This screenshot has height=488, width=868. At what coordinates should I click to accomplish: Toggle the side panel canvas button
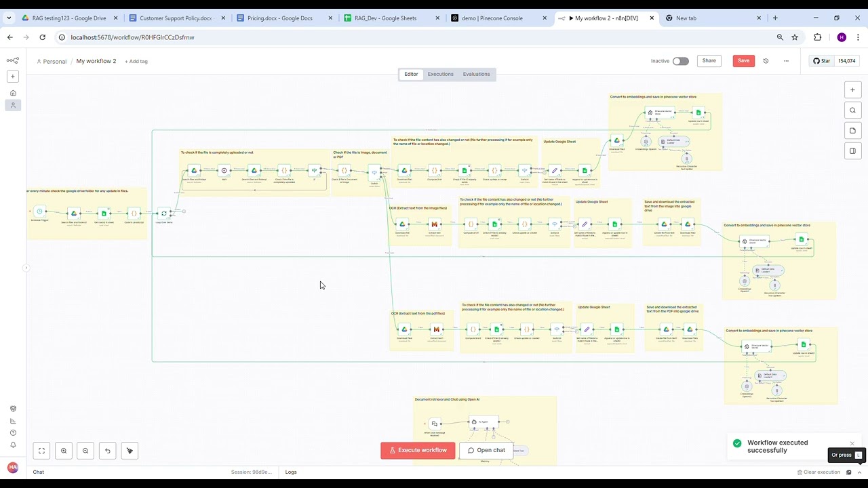[x=853, y=150]
